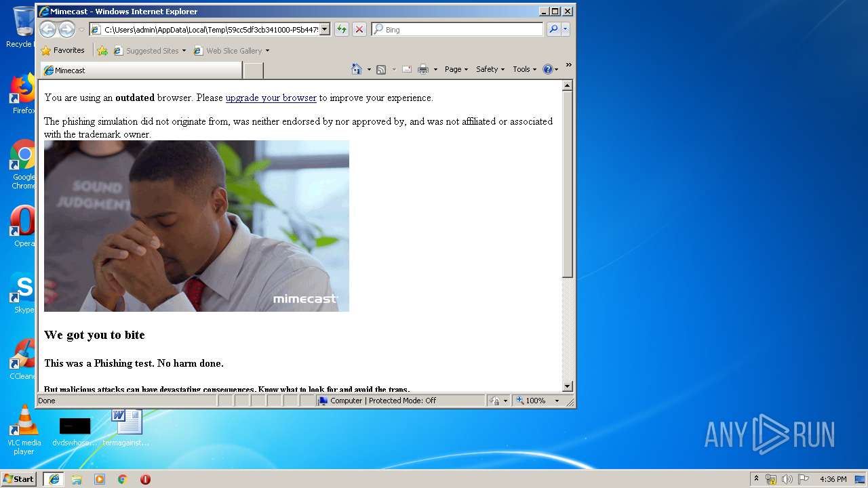The width and height of the screenshot is (868, 488).
Task: Add to Favorites bar icon
Action: [x=102, y=50]
